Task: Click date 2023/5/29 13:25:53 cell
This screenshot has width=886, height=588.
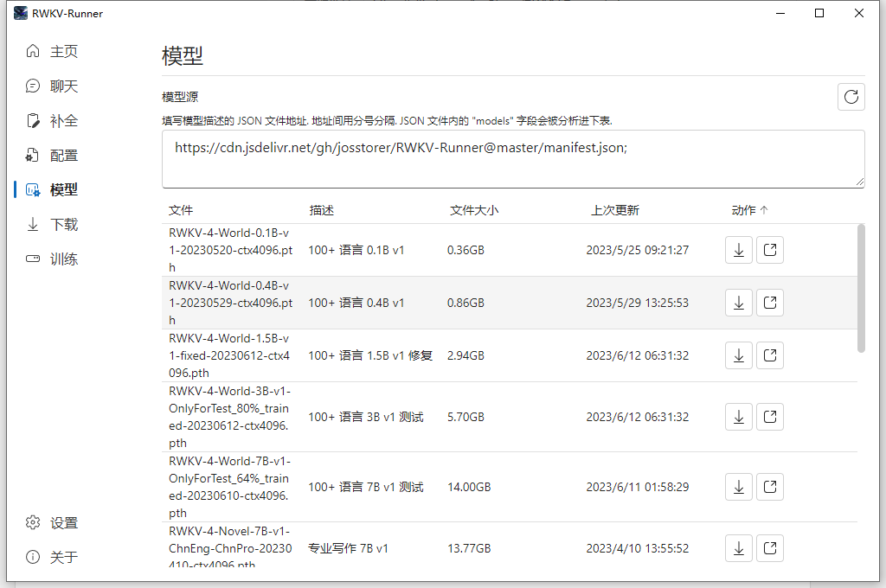Action: (638, 303)
